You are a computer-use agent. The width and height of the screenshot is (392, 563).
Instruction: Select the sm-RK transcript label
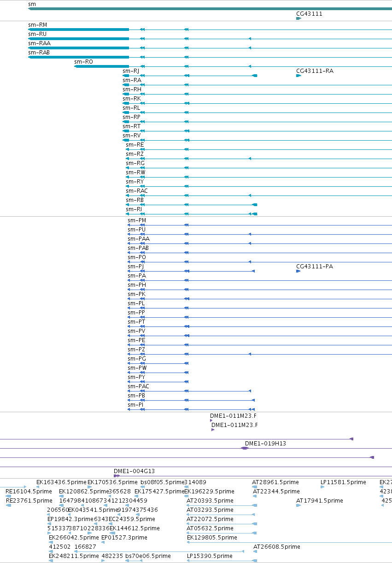tap(132, 99)
